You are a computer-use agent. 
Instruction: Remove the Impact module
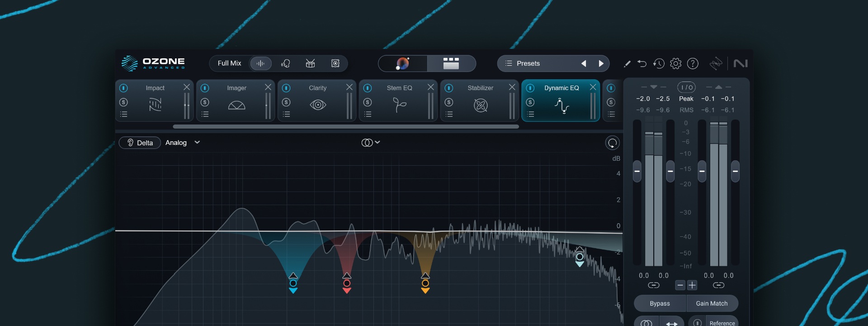click(187, 87)
